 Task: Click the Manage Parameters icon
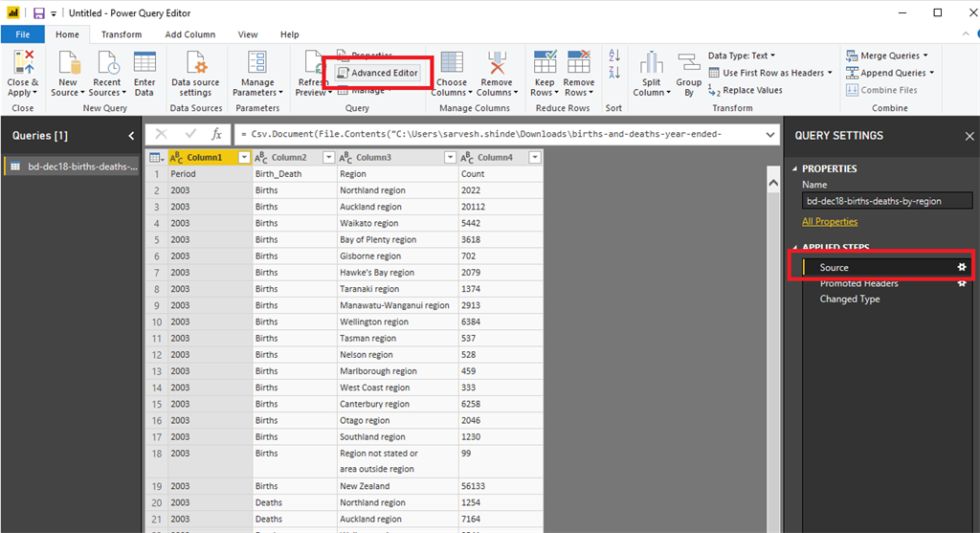[257, 63]
